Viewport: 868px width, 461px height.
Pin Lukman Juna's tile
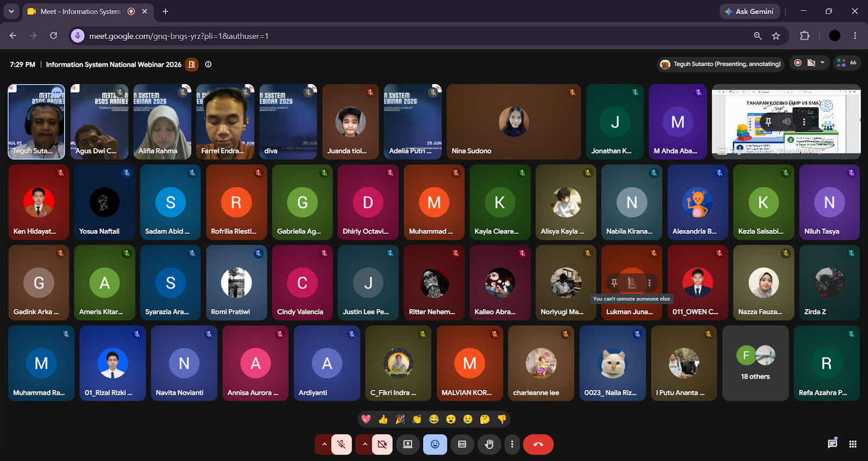click(614, 283)
